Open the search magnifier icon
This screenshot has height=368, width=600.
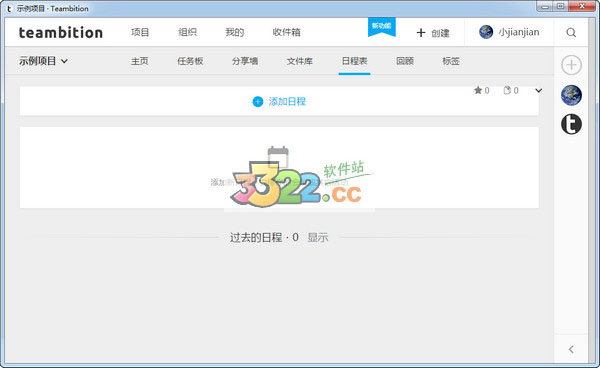571,33
